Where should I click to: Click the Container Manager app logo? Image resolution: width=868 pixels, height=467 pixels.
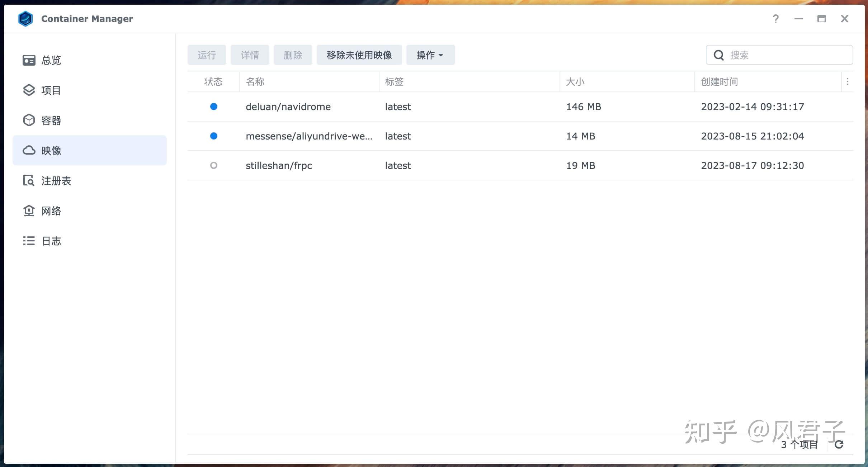pyautogui.click(x=25, y=18)
